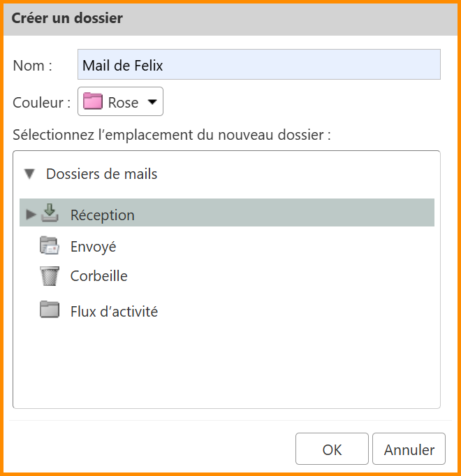Click the Flux d'activité folder icon
Screen dimensions: 461x476
pyautogui.click(x=50, y=310)
